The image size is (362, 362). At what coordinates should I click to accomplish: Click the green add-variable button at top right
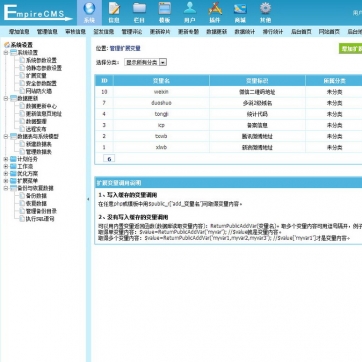350,49
